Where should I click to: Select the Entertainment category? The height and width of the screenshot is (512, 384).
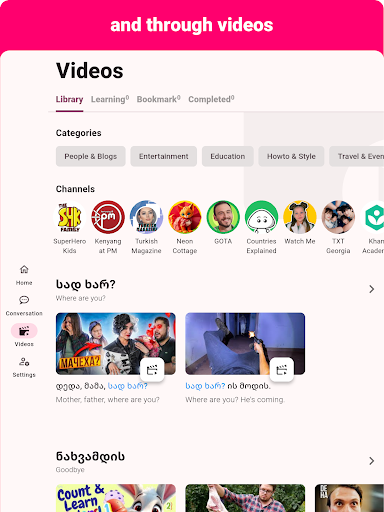[x=164, y=156]
